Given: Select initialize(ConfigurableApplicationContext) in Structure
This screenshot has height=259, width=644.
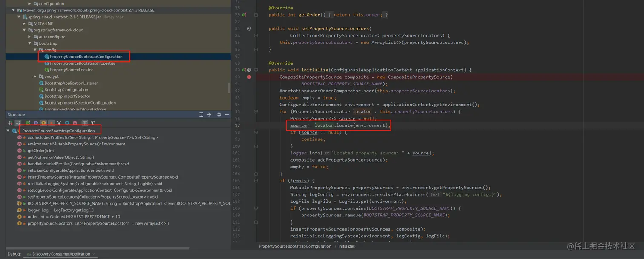Looking at the screenshot, I should (71, 171).
